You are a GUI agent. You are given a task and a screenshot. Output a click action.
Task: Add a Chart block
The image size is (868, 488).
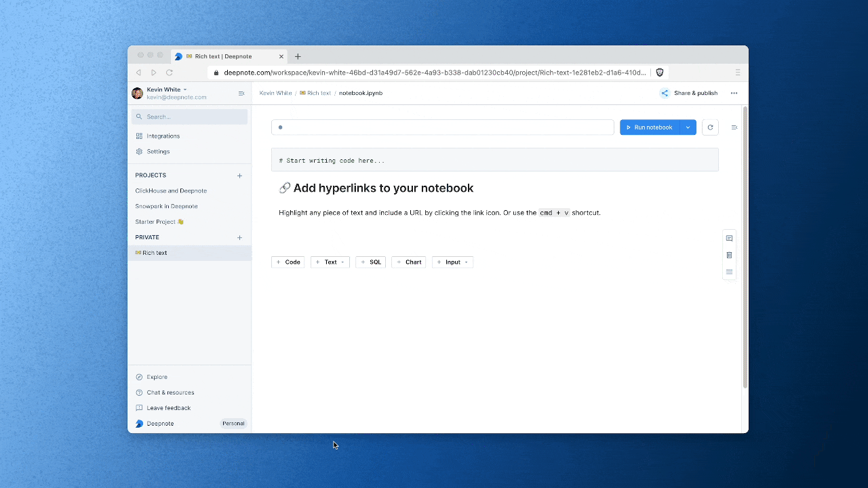click(409, 262)
